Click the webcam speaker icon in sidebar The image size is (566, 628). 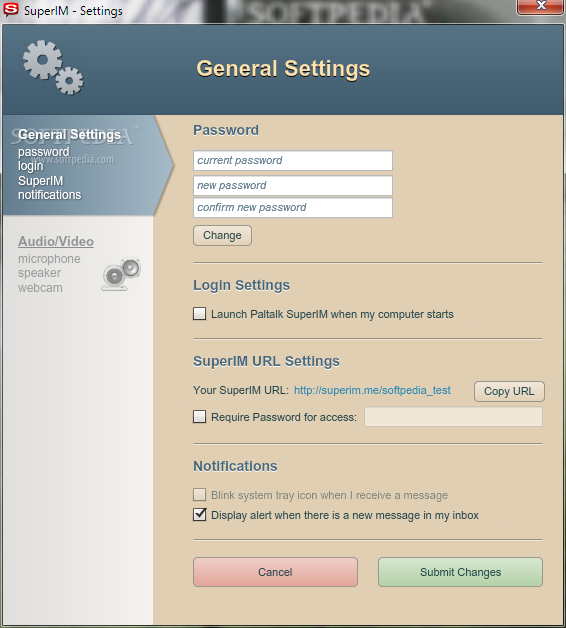121,274
